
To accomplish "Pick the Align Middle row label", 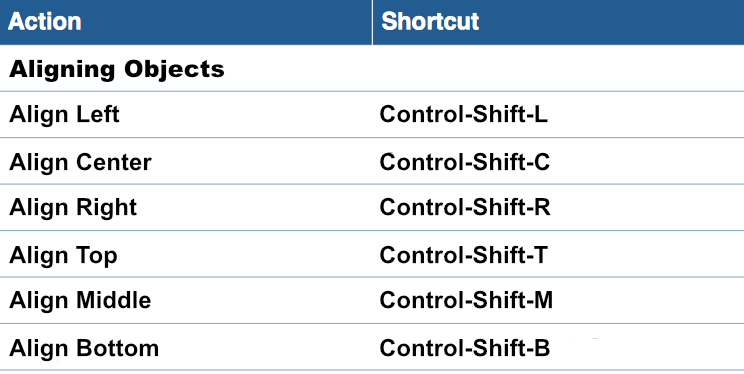I will [x=80, y=301].
